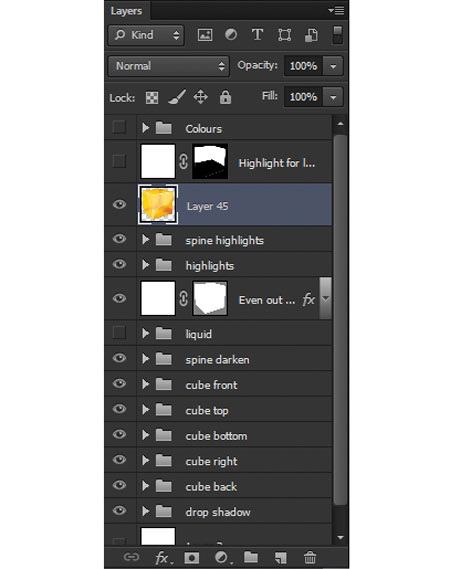Hide the drop shadow group eye
The width and height of the screenshot is (450, 569).
click(x=119, y=511)
